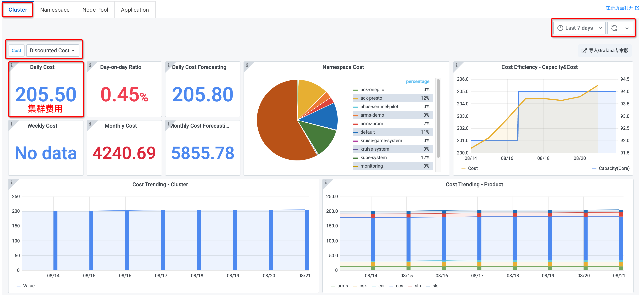
Task: Expand the refresh interval dropdown arrow
Action: 627,28
